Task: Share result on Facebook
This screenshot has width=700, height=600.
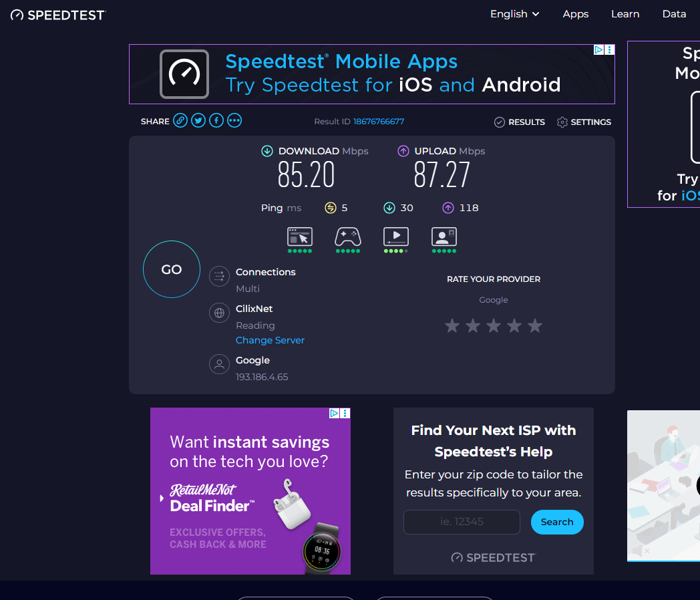Action: point(216,121)
